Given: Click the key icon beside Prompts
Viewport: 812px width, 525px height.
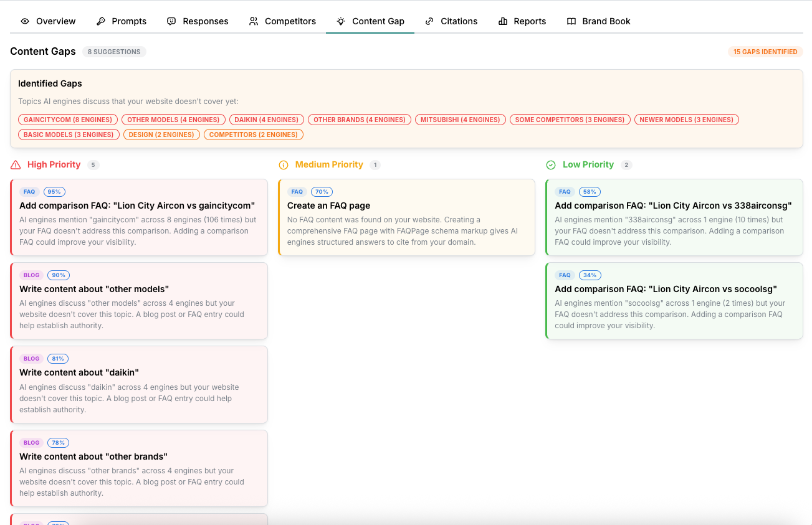Looking at the screenshot, I should tap(101, 21).
